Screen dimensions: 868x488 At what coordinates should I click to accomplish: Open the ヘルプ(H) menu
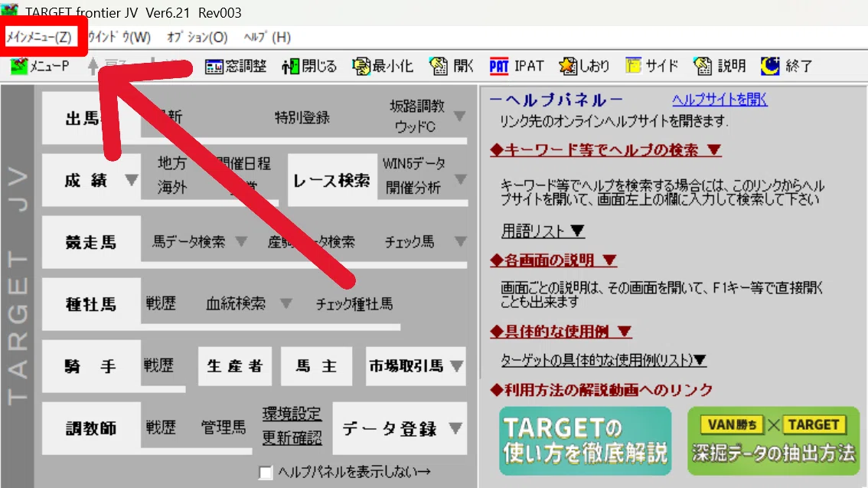[x=267, y=37]
